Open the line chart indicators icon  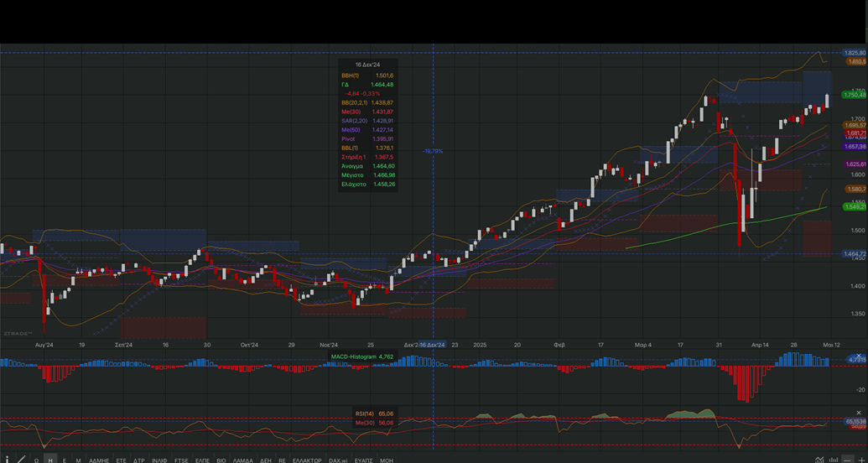820,460
